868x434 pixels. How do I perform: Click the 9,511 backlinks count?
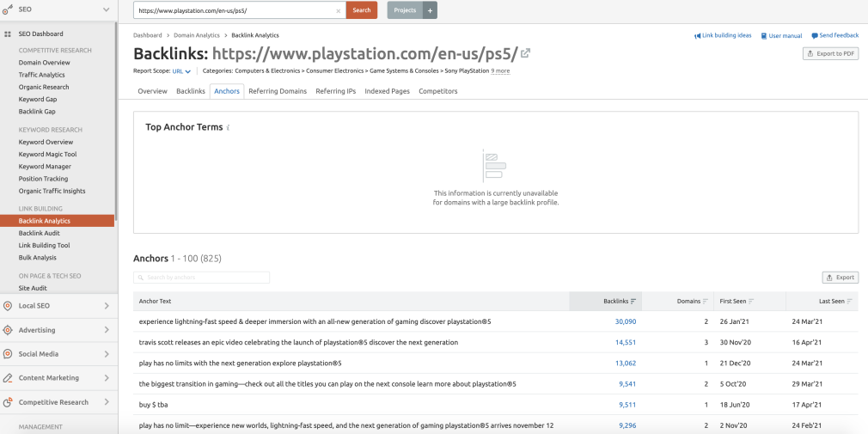click(627, 405)
